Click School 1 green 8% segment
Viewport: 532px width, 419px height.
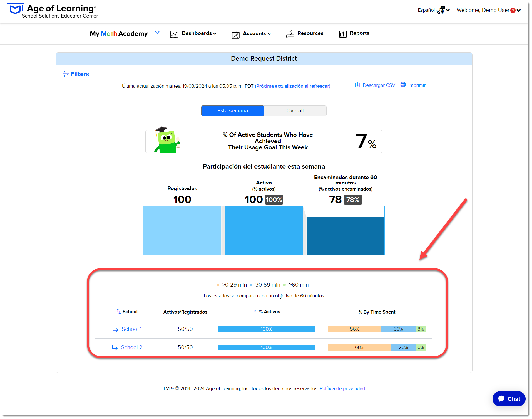[x=421, y=329]
